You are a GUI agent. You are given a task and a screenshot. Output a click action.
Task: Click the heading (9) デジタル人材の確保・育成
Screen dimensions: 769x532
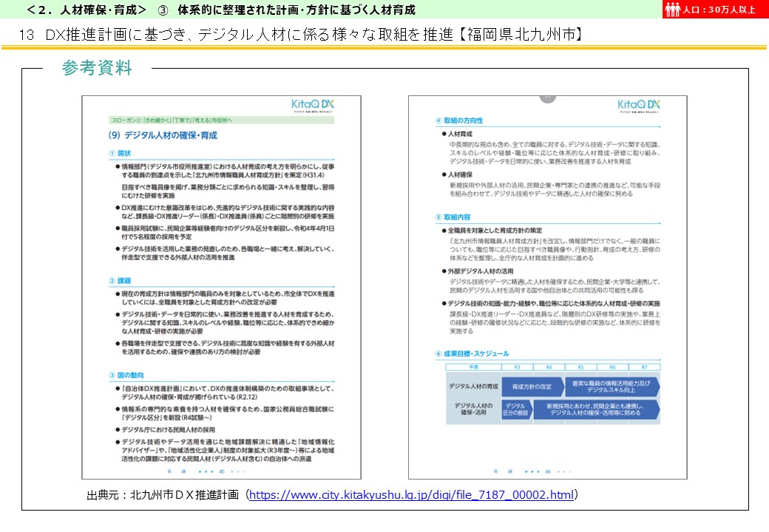tap(163, 135)
